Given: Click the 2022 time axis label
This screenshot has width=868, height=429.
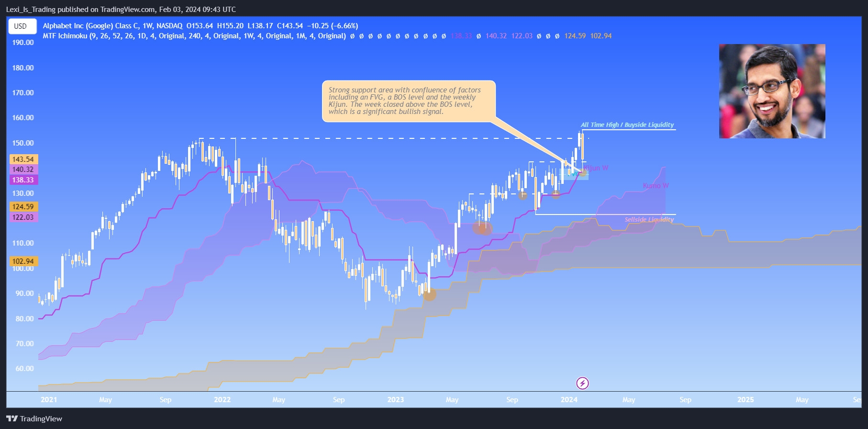Looking at the screenshot, I should pos(222,400).
